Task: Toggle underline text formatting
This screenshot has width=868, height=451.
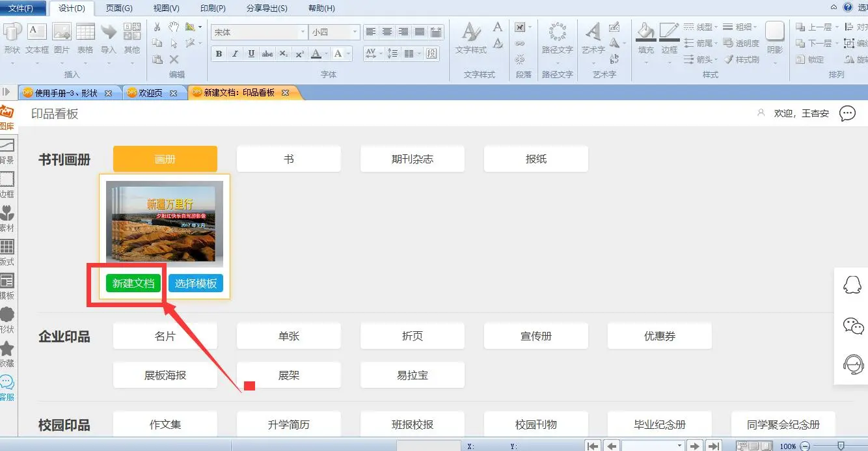Action: coord(251,53)
